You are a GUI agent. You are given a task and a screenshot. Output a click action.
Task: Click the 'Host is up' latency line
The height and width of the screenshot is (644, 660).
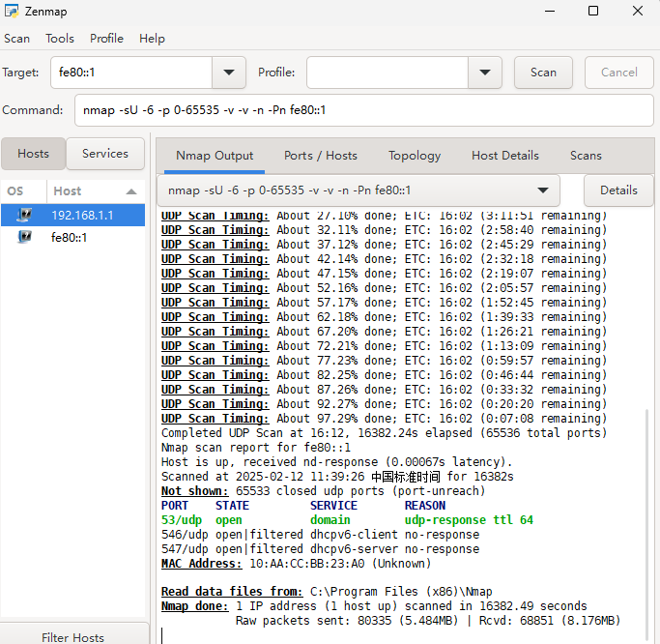click(x=336, y=462)
